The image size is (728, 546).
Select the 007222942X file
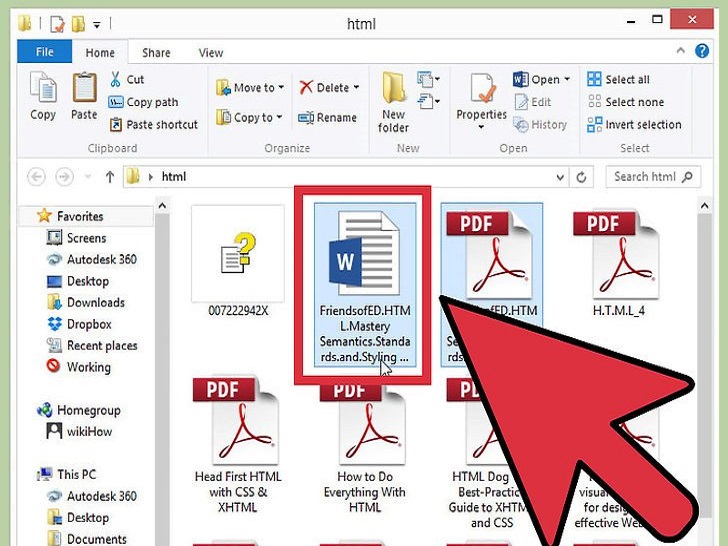click(x=238, y=262)
